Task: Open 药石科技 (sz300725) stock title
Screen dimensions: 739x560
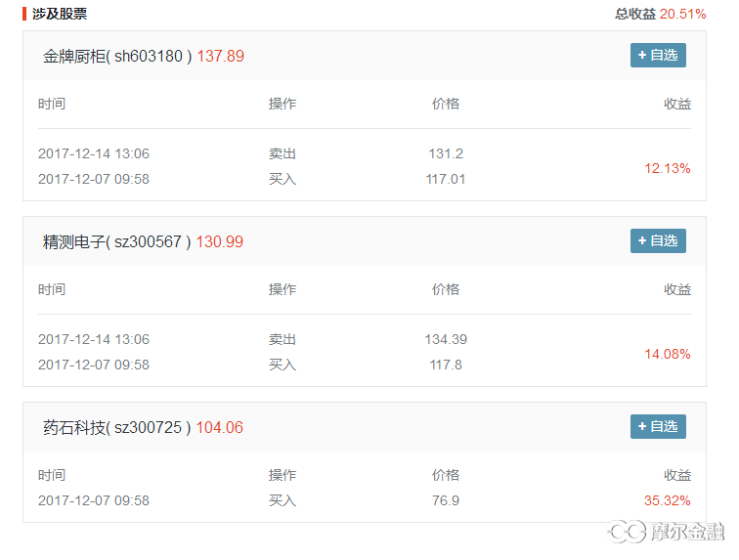Action: [117, 427]
